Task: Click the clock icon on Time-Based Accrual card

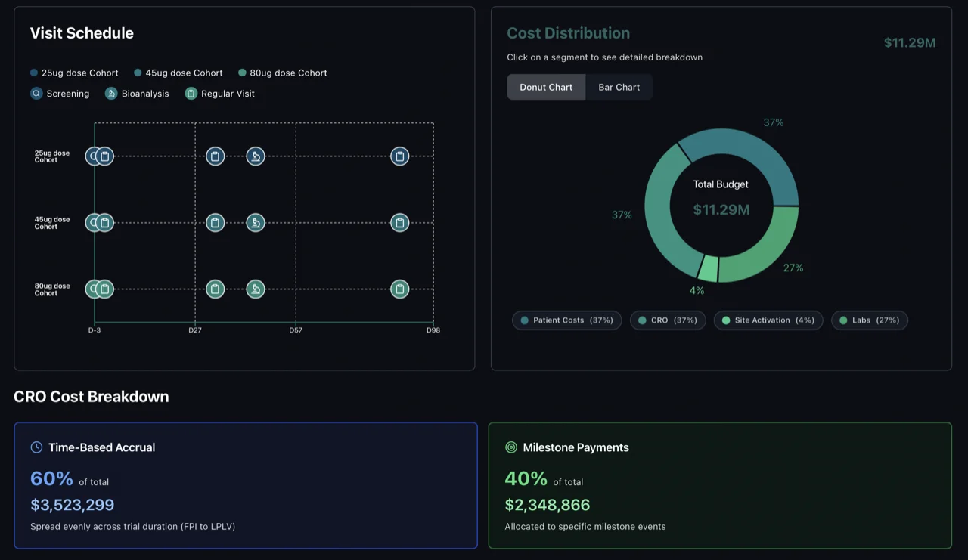Action: [36, 447]
